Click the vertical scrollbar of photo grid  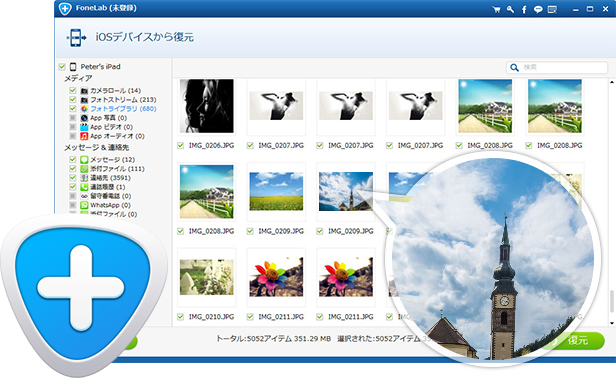611,202
